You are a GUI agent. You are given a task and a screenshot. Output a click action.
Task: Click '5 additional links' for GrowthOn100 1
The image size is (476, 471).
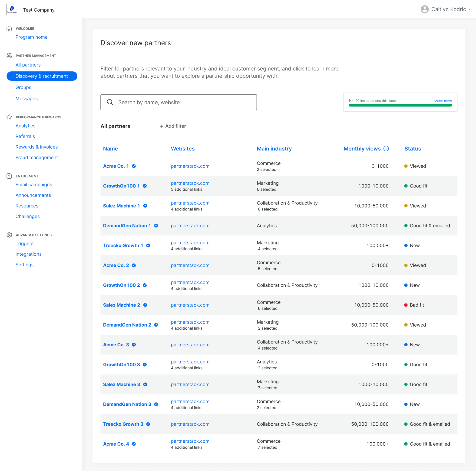pos(186,189)
